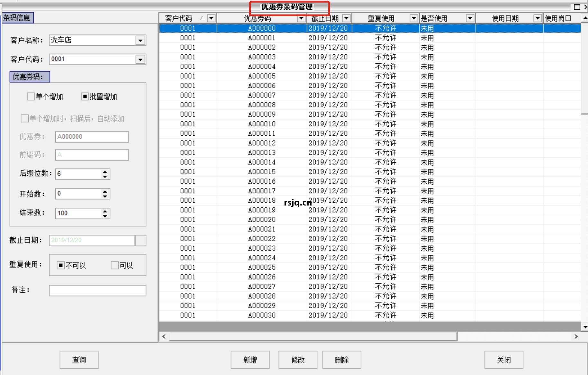
Task: Click the 新增 button
Action: pyautogui.click(x=249, y=360)
